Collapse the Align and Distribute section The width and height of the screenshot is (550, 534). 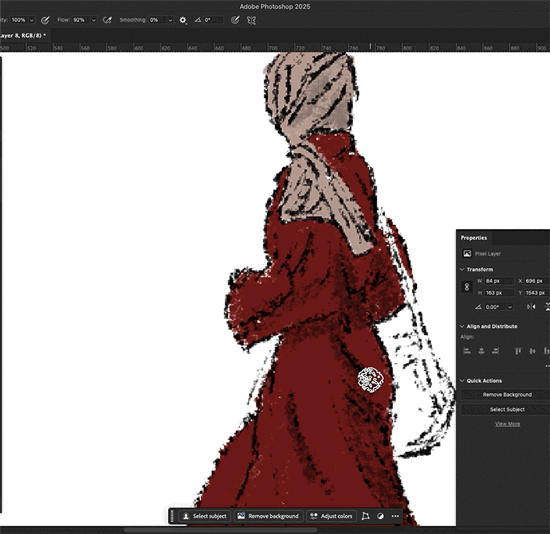pos(462,326)
